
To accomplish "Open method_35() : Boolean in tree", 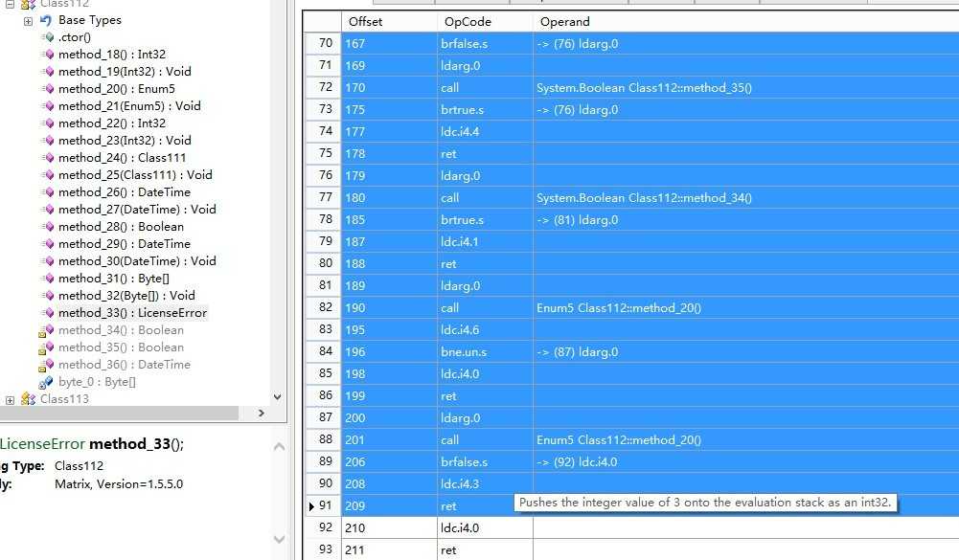I will [121, 347].
